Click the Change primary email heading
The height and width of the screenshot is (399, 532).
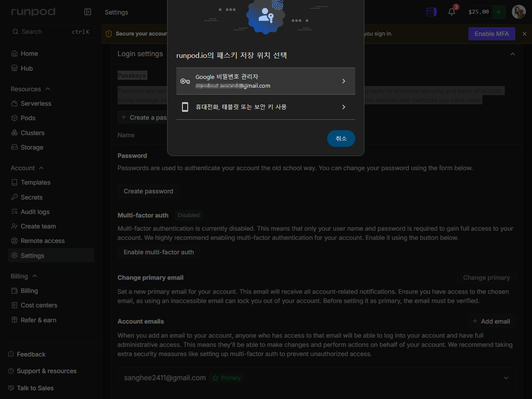tap(150, 278)
